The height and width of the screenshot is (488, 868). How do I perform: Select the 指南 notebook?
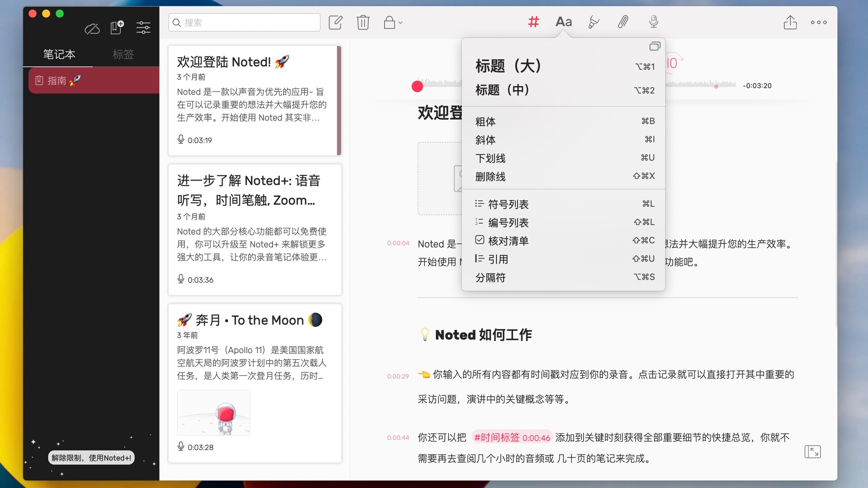[94, 80]
